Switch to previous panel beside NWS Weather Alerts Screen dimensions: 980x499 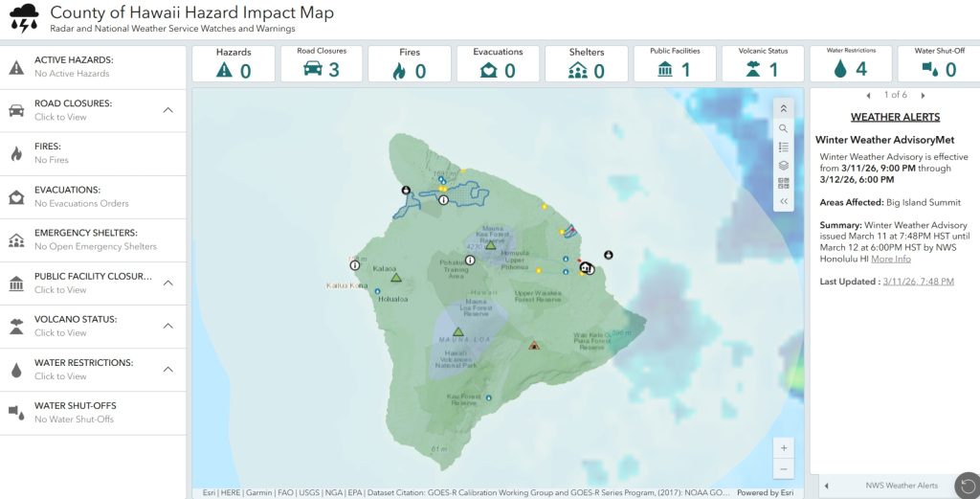coord(826,486)
